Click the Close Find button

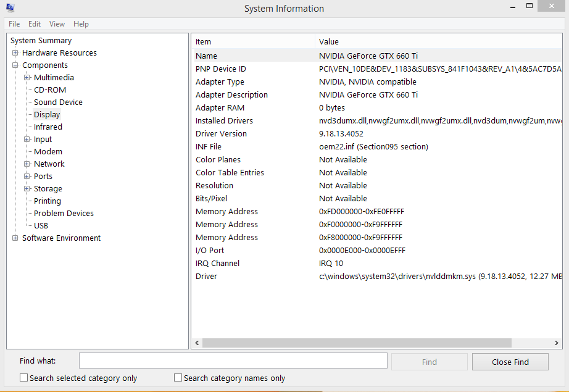[510, 362]
